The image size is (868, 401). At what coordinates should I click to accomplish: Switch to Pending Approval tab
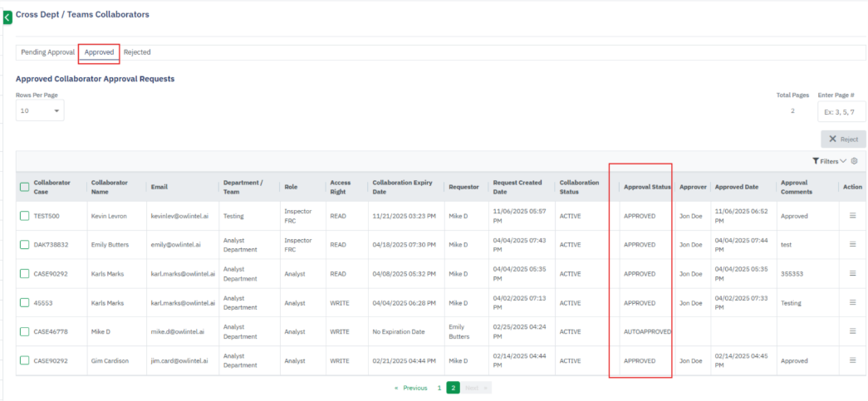(47, 52)
